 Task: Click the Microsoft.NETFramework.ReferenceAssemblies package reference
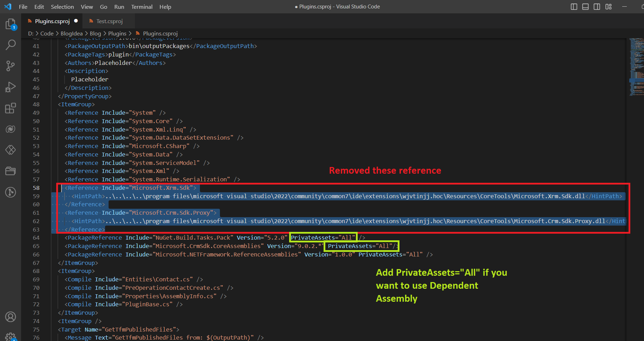click(x=249, y=255)
